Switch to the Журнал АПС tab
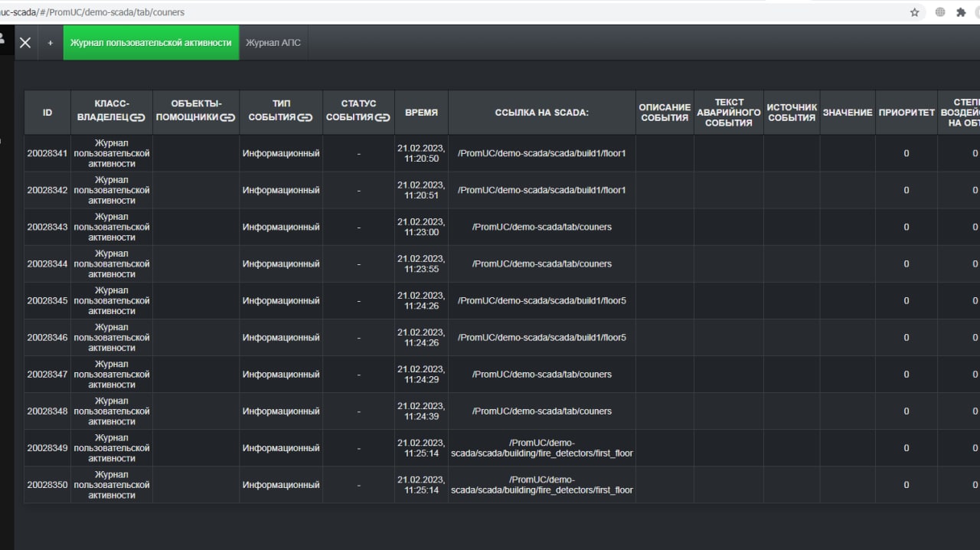Screen dimensions: 980x550 pyautogui.click(x=273, y=43)
